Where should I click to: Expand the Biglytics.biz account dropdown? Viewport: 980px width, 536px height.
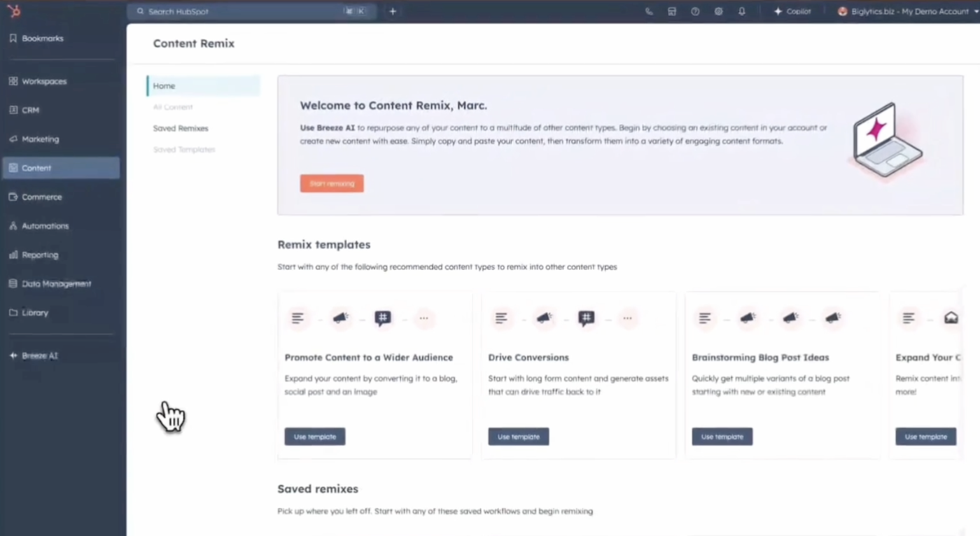coord(909,11)
